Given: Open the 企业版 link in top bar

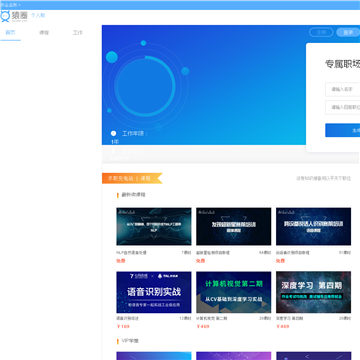Looking at the screenshot, I should [x=10, y=5].
